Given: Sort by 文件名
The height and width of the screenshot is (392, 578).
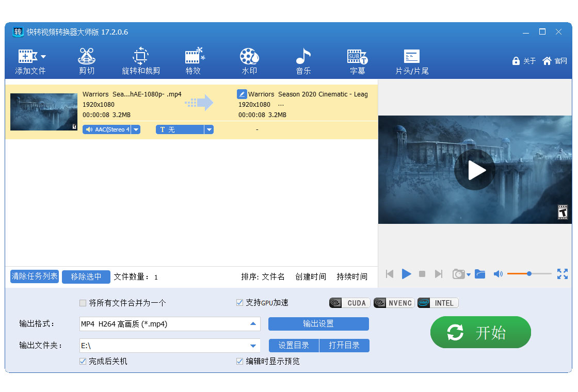Looking at the screenshot, I should (273, 276).
